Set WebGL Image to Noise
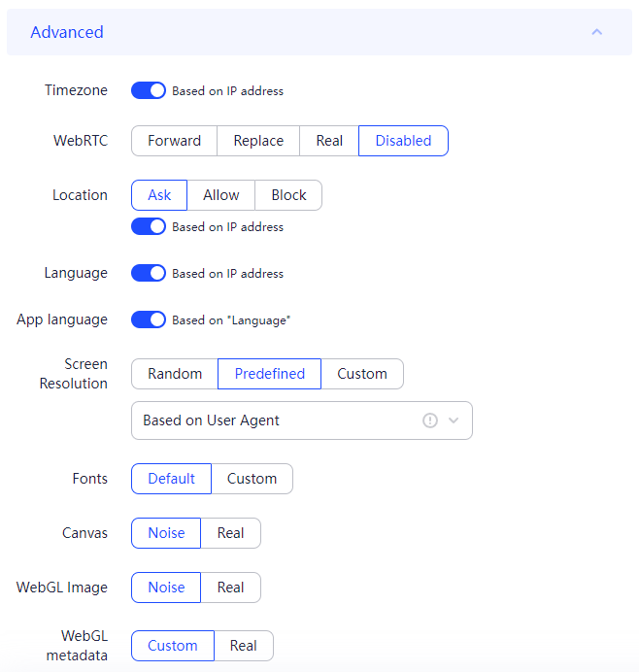The height and width of the screenshot is (672, 639). click(166, 588)
